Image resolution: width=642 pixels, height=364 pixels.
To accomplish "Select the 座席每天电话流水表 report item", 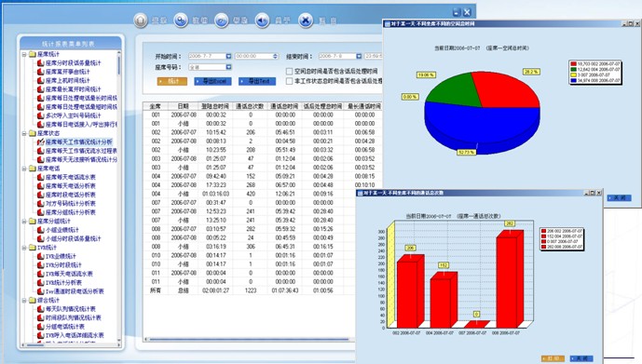I will (71, 178).
